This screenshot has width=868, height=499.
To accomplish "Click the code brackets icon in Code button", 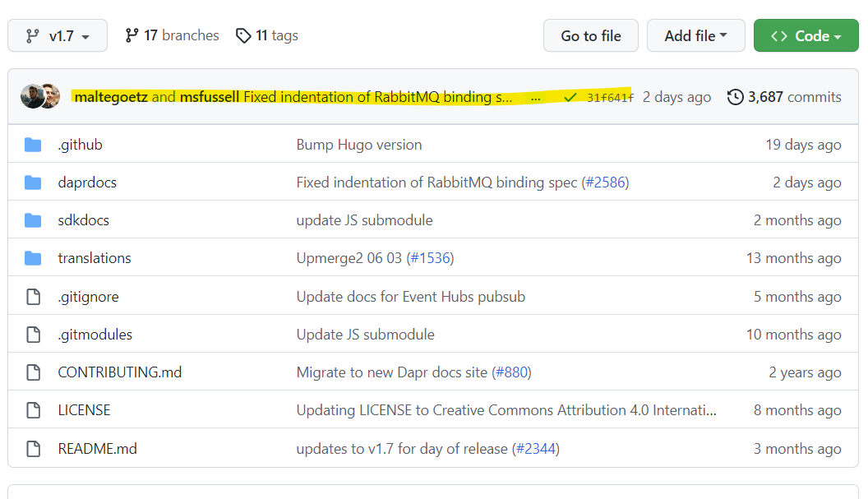I will [x=779, y=36].
